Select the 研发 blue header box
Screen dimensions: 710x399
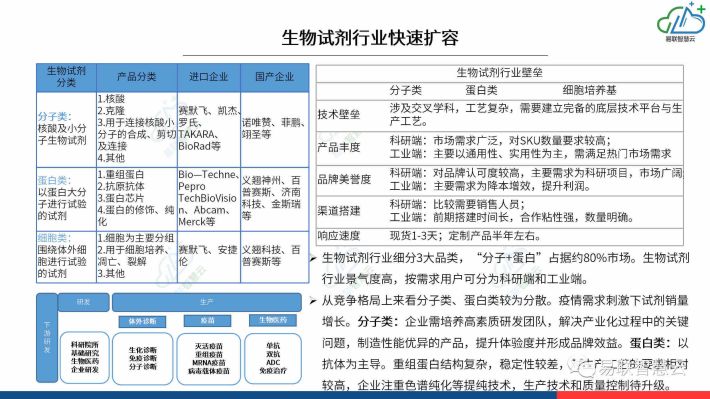(x=84, y=302)
